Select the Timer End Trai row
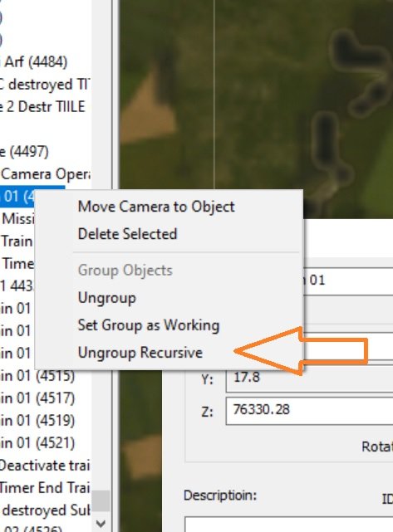Image resolution: width=393 pixels, height=532 pixels. coord(45,487)
